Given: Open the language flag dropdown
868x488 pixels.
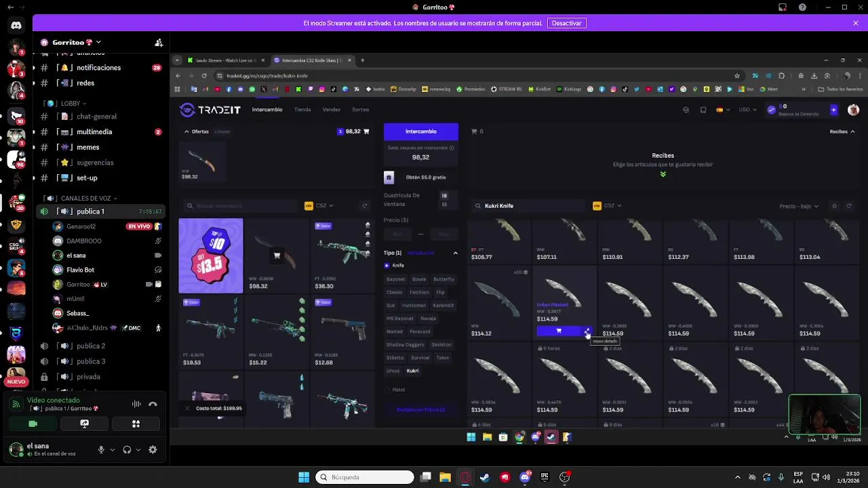Looking at the screenshot, I should tap(723, 110).
